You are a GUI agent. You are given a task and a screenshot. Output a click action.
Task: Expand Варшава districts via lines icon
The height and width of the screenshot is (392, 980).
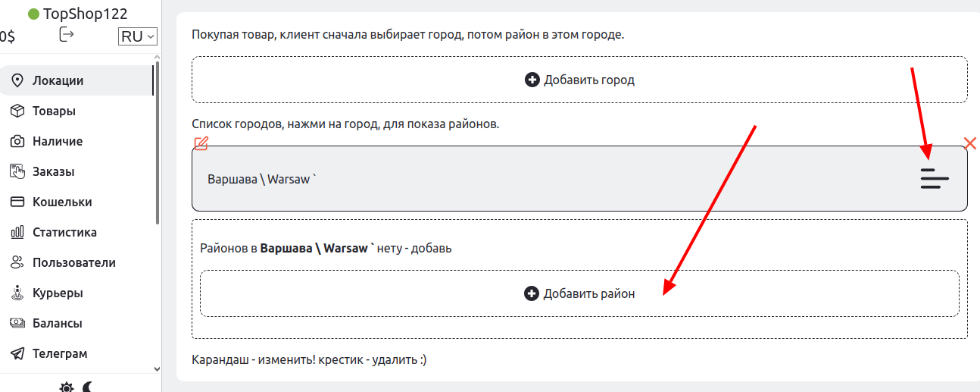[935, 178]
